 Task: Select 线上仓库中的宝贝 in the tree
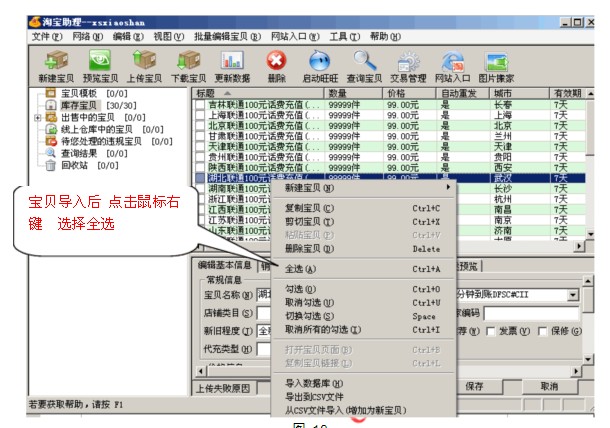click(x=97, y=130)
